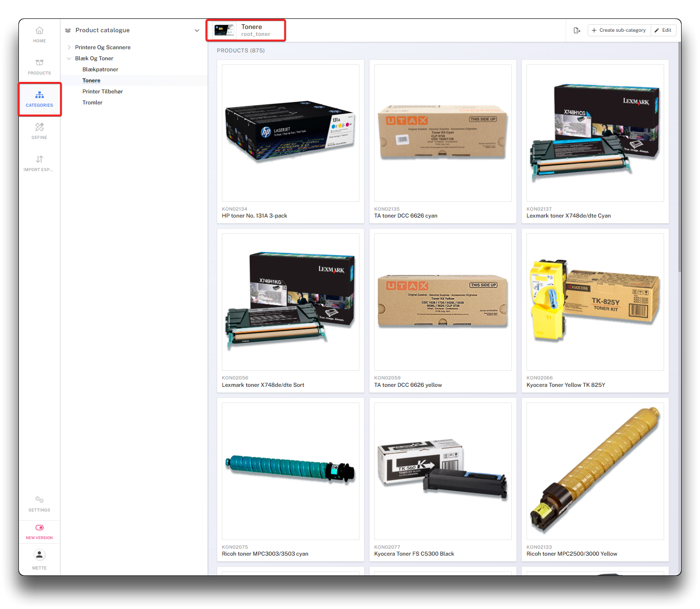Open Lexmark toner X748de/dte Sort image
Viewport: 700px width, 609px height.
point(290,302)
